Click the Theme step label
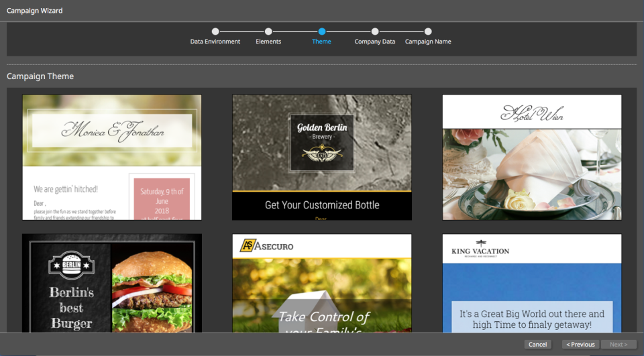The image size is (644, 356). [x=321, y=42]
